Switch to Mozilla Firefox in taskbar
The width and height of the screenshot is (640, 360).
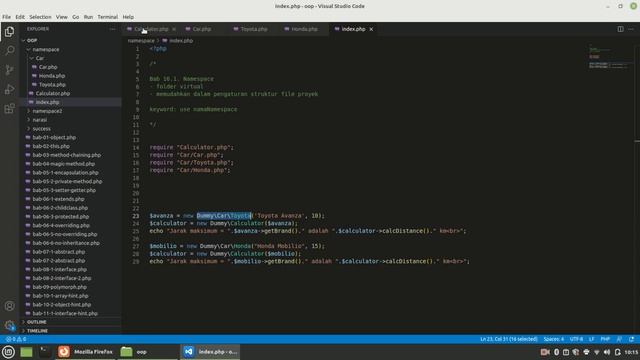[85, 351]
